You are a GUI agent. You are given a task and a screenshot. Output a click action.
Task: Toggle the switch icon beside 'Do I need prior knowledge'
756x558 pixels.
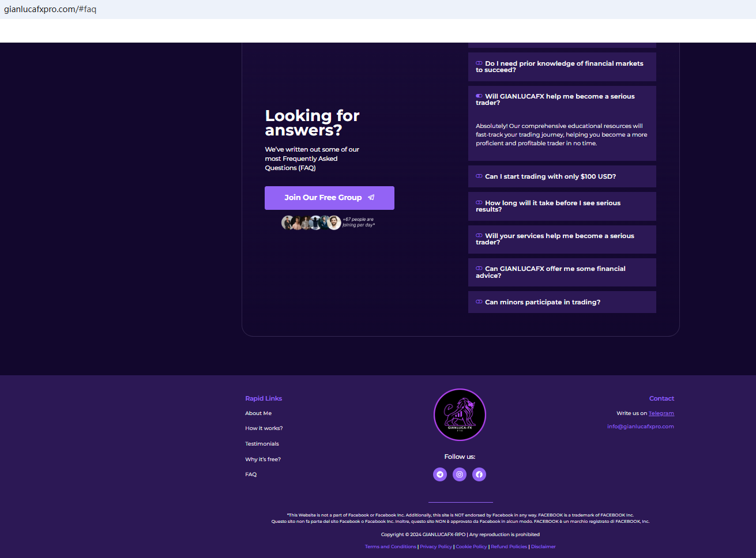pyautogui.click(x=479, y=63)
